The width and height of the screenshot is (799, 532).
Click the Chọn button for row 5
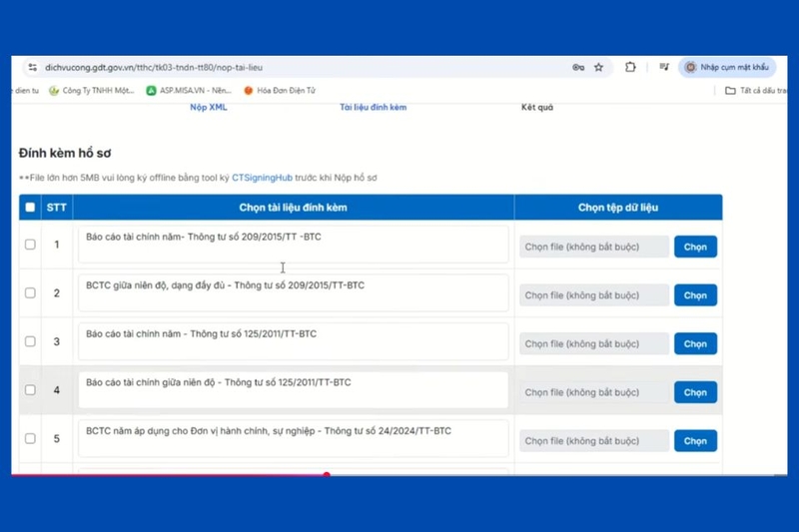pos(695,441)
